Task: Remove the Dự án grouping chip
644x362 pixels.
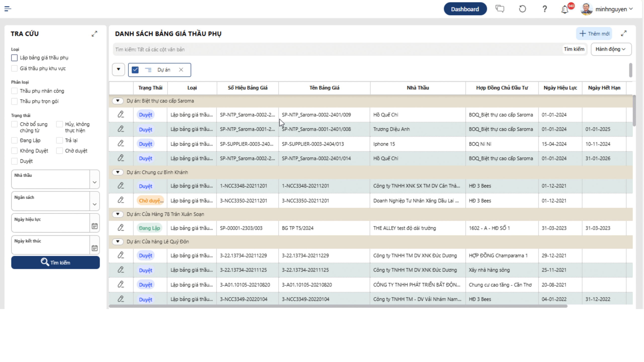Action: pos(181,70)
